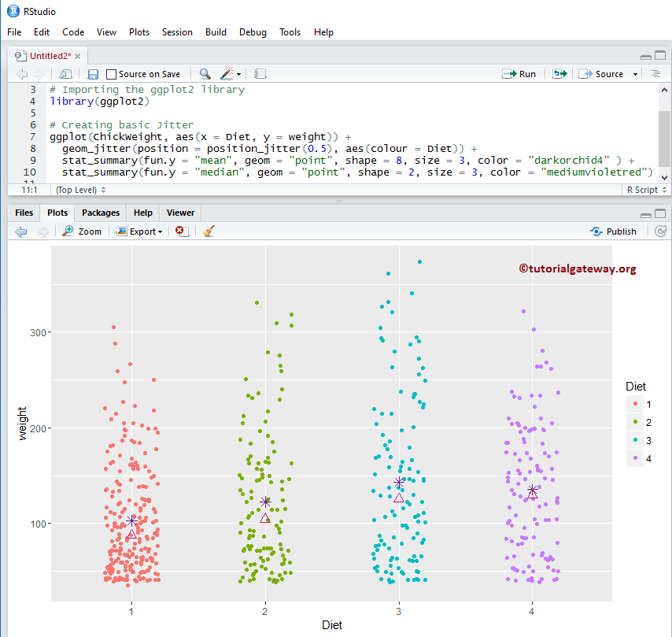The image size is (672, 637).
Task: Select the Untitled2 script tab
Action: click(x=50, y=56)
